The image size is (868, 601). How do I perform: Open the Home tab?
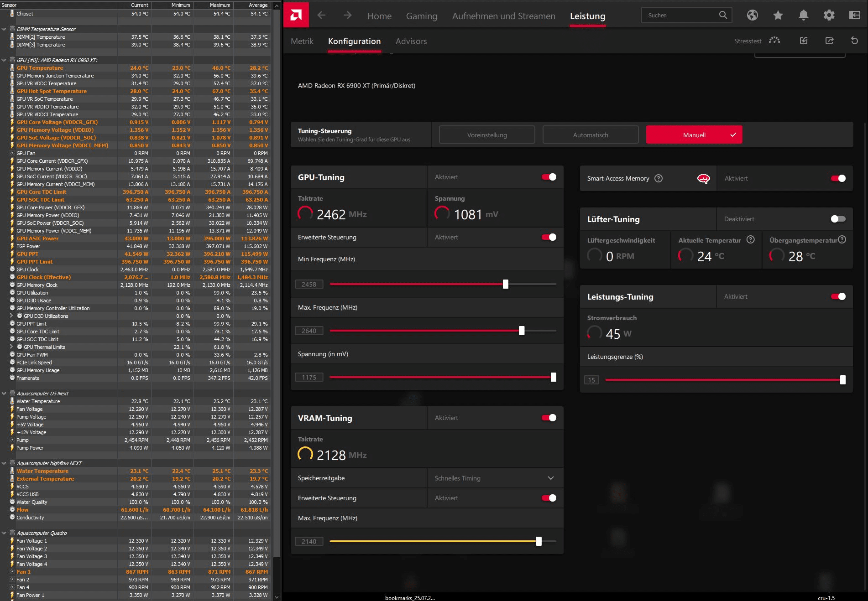click(x=379, y=16)
